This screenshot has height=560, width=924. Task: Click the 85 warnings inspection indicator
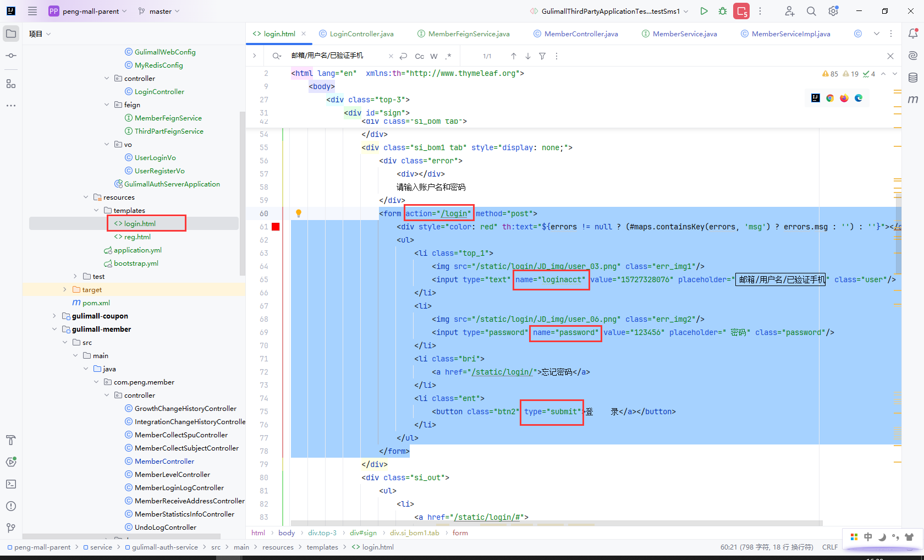click(830, 74)
